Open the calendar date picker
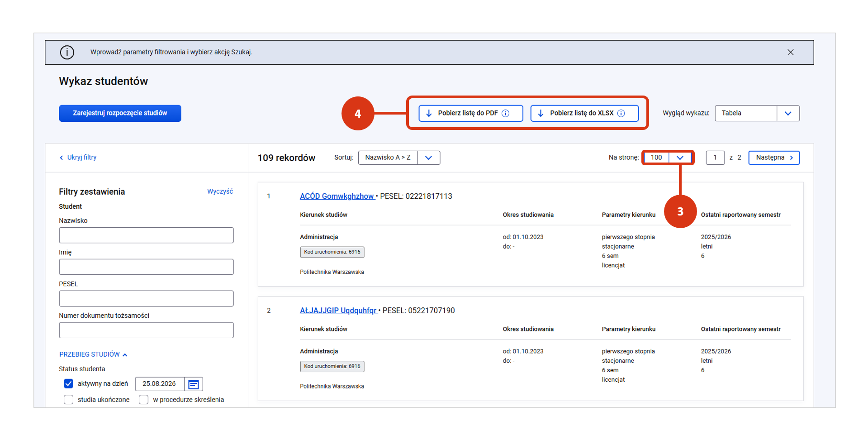Image resolution: width=868 pixels, height=431 pixels. [x=194, y=384]
